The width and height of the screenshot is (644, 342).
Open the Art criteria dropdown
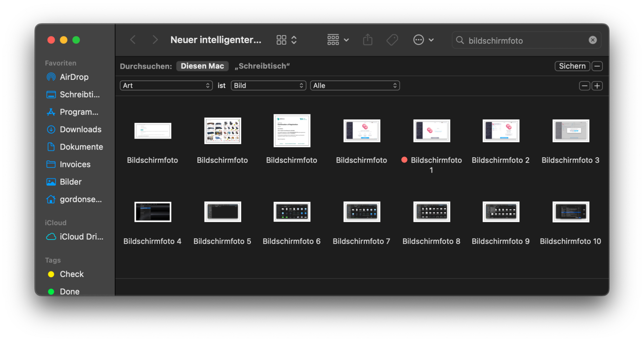click(x=166, y=85)
